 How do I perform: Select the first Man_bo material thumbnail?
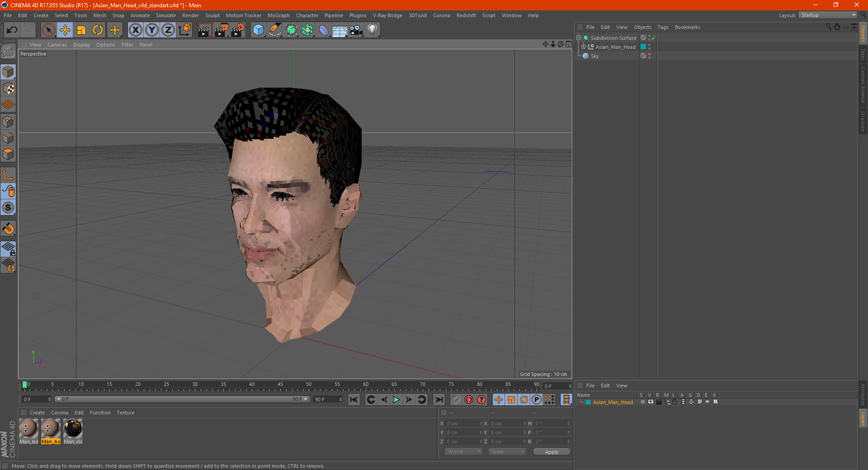tap(28, 428)
